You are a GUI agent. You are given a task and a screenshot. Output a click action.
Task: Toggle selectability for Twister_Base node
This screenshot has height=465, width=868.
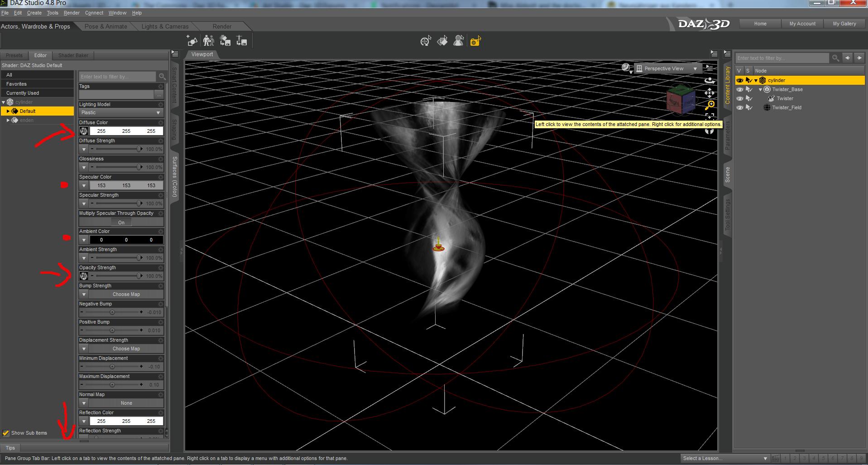[749, 89]
